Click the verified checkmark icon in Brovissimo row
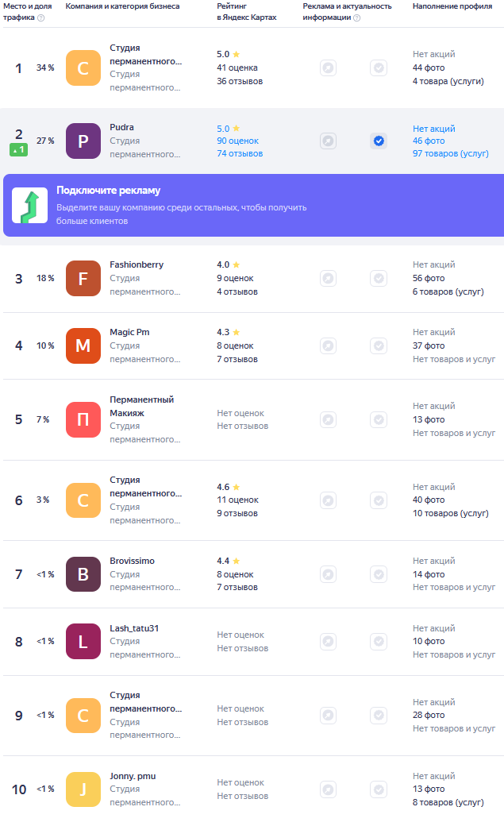This screenshot has height=826, width=504. [x=379, y=574]
